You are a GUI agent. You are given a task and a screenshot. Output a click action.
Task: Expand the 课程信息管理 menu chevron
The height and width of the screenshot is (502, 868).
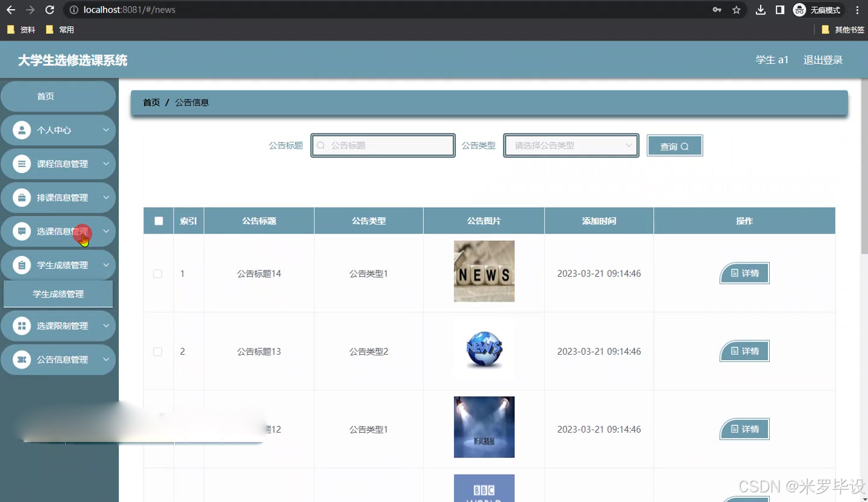pyautogui.click(x=105, y=164)
